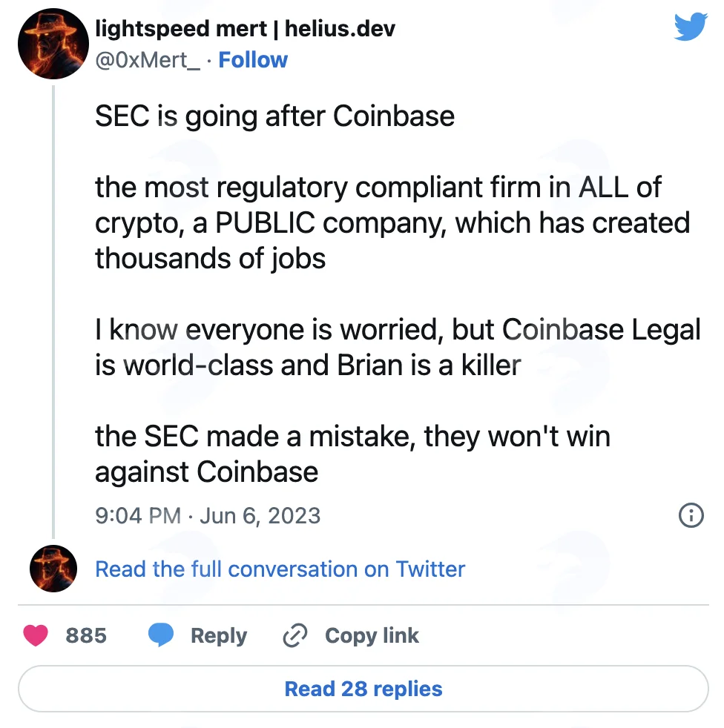Image resolution: width=724 pixels, height=728 pixels.
Task: Open Read the full conversation on Twitter
Action: click(280, 569)
